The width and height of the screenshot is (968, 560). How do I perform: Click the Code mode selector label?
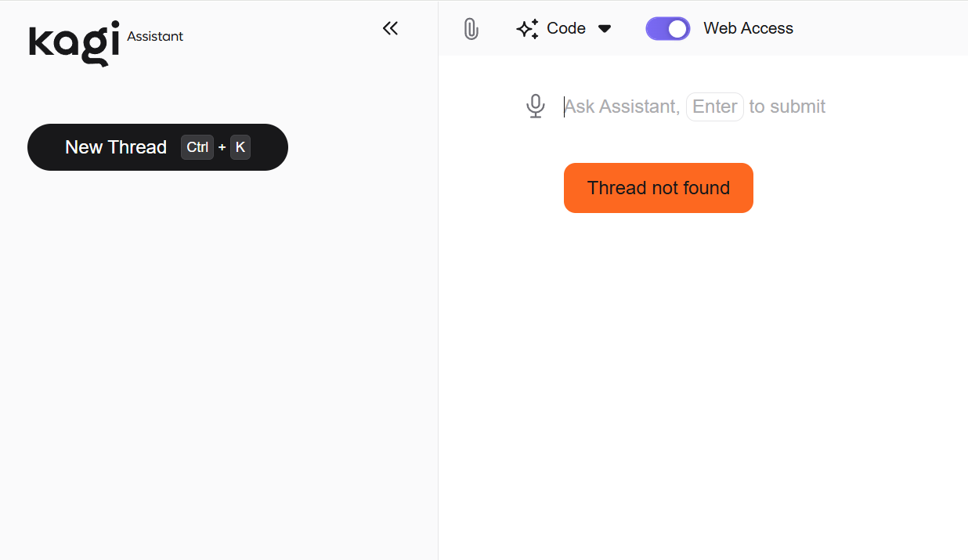click(x=566, y=29)
